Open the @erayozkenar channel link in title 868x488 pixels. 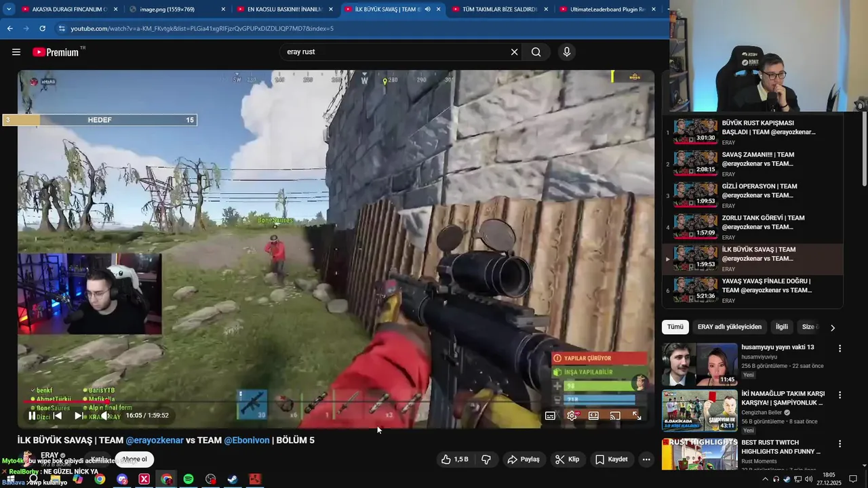click(155, 441)
